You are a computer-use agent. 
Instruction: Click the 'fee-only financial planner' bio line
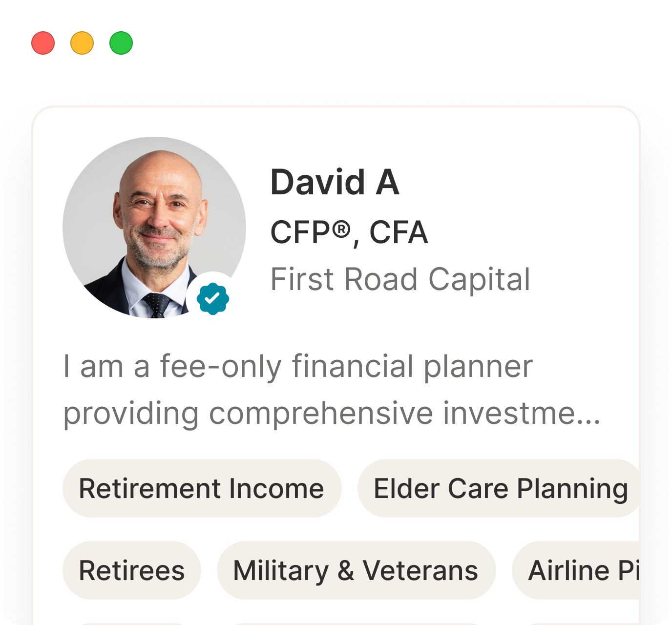(298, 366)
